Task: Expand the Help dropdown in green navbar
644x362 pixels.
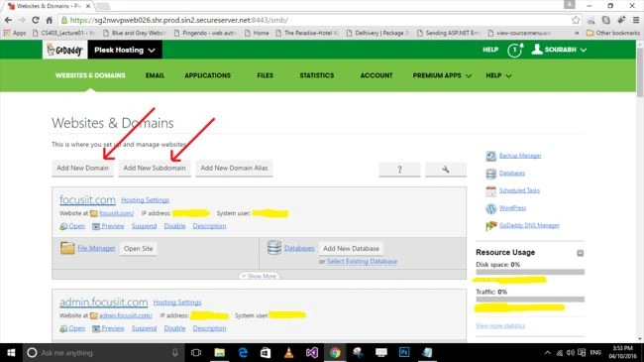Action: click(498, 75)
